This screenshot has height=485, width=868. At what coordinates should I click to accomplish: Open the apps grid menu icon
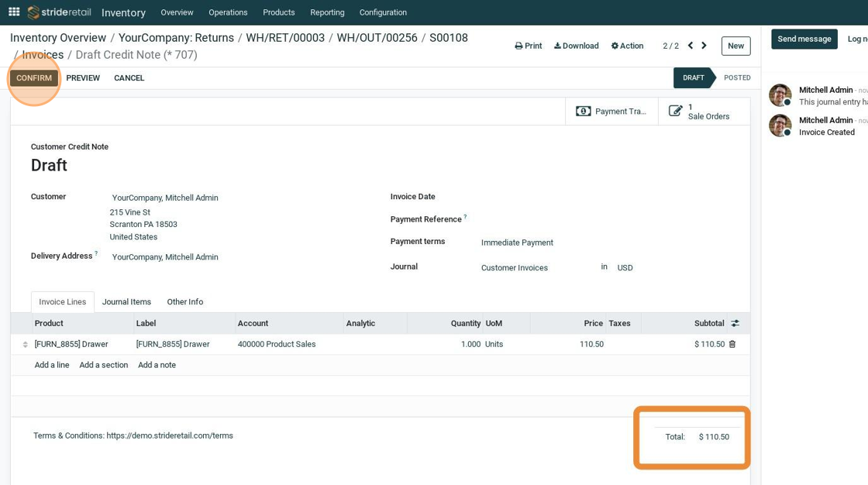[14, 12]
